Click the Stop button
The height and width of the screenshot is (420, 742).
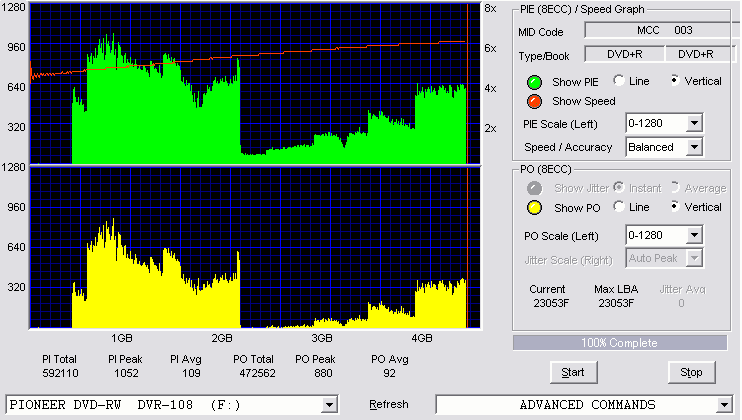point(691,373)
